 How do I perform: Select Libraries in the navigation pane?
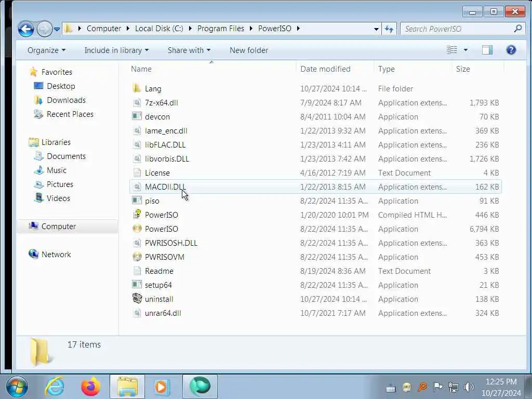click(x=56, y=142)
